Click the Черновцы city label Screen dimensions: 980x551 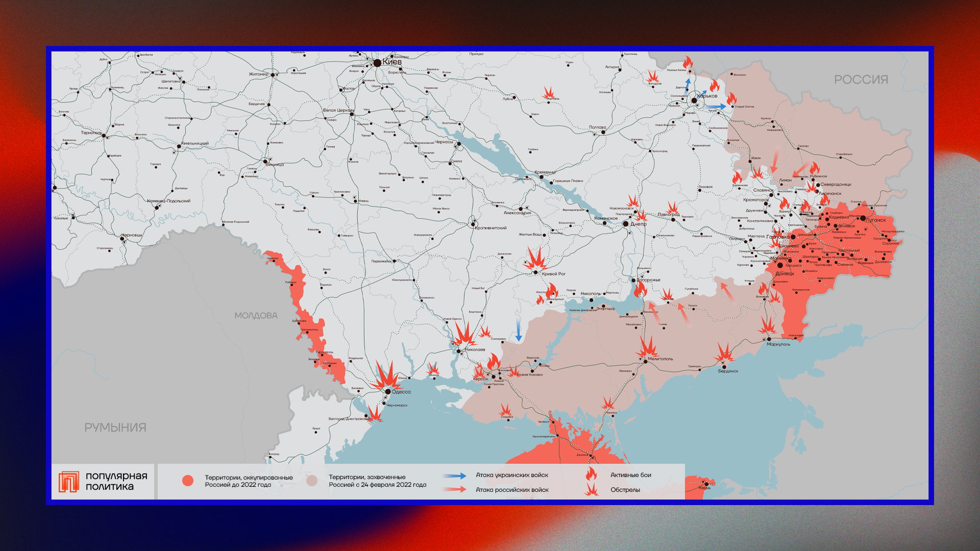[132, 235]
